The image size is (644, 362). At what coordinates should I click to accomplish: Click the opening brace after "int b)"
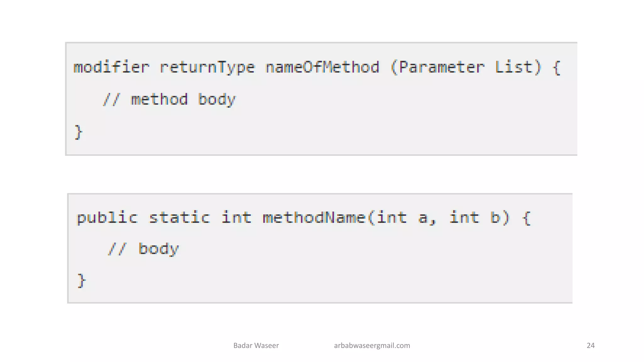click(x=526, y=218)
